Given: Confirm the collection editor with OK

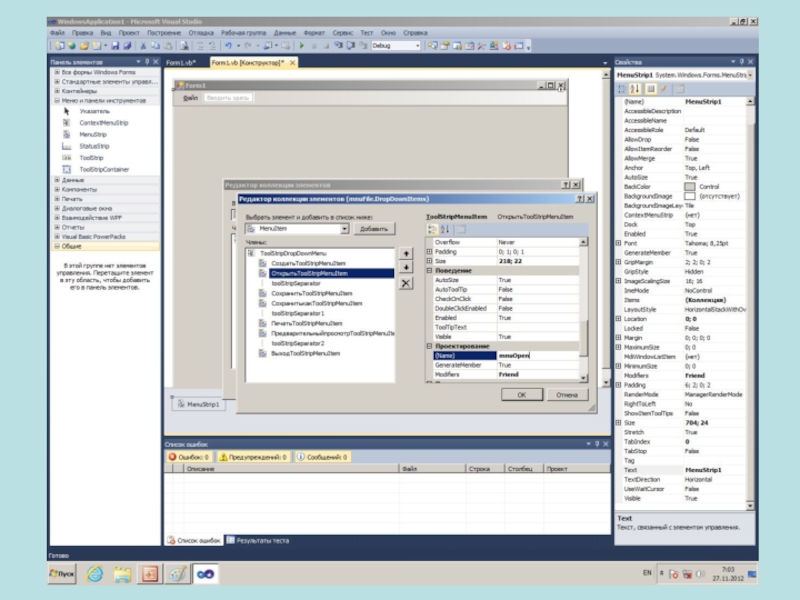Looking at the screenshot, I should 521,394.
